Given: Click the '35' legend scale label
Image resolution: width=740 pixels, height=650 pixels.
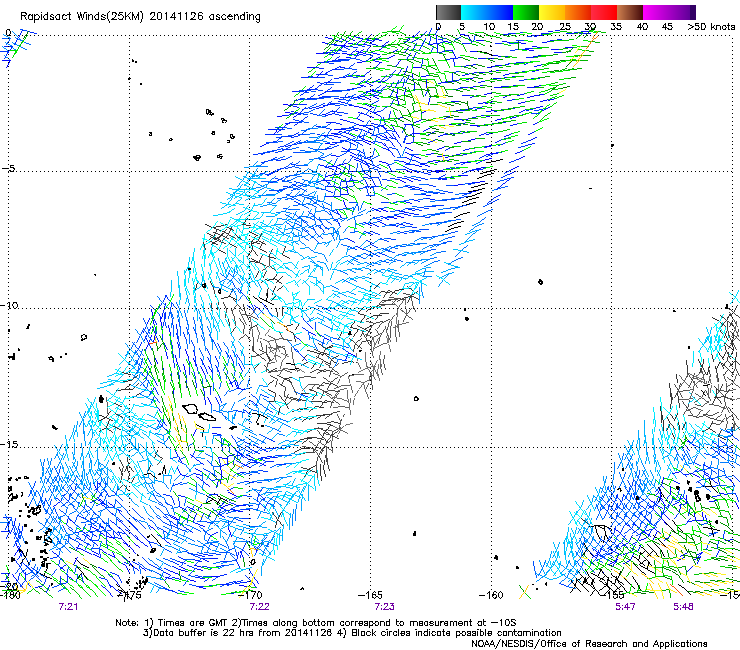Looking at the screenshot, I should coord(616,27).
